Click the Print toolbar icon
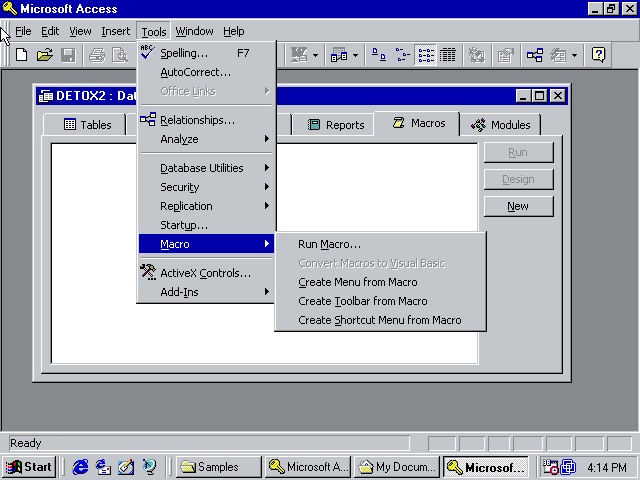 (97, 55)
